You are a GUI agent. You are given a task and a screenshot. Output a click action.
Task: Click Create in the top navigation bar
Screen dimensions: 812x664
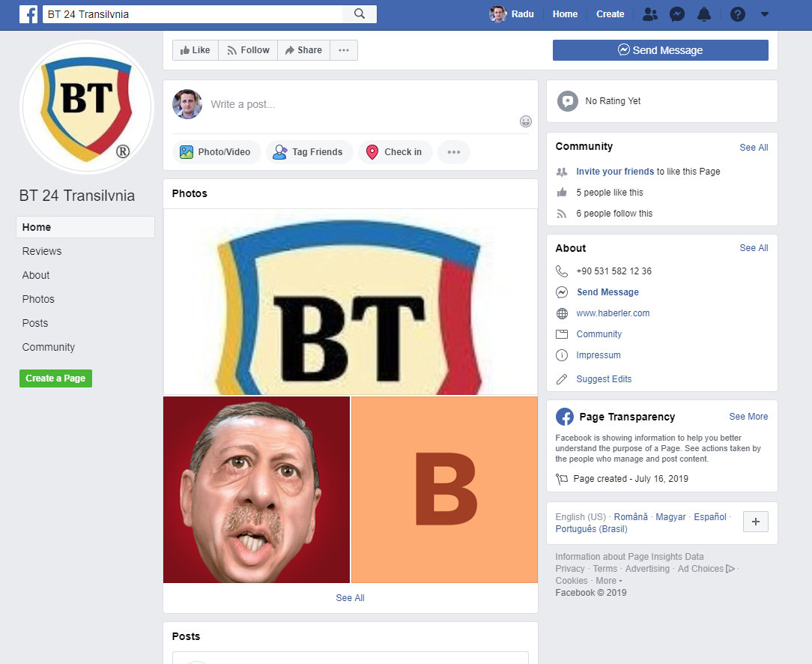coord(610,14)
